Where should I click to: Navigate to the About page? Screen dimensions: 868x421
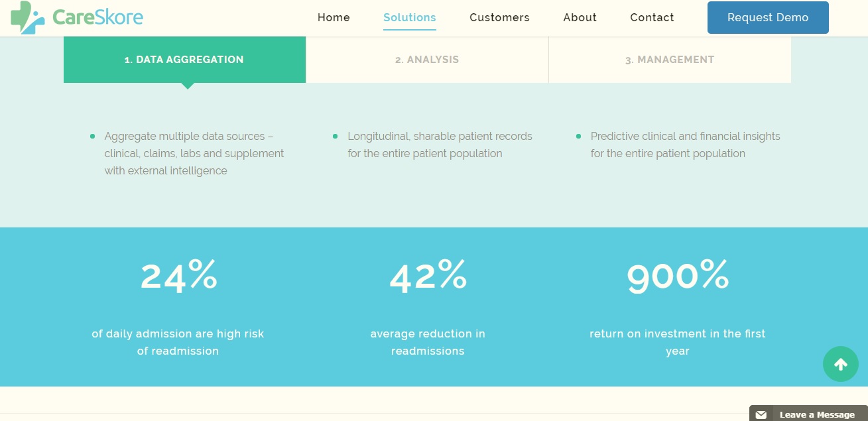pos(580,18)
